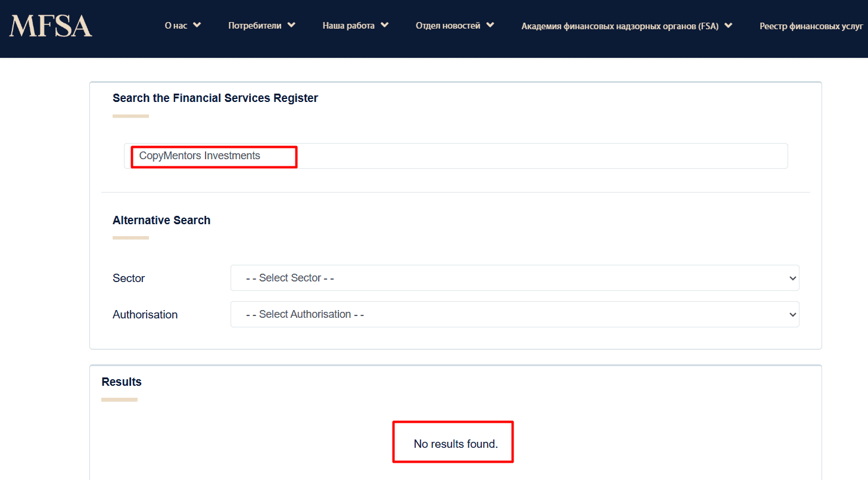Viewport: 868px width, 480px height.
Task: Click the arrow next to Потребители
Action: [291, 25]
